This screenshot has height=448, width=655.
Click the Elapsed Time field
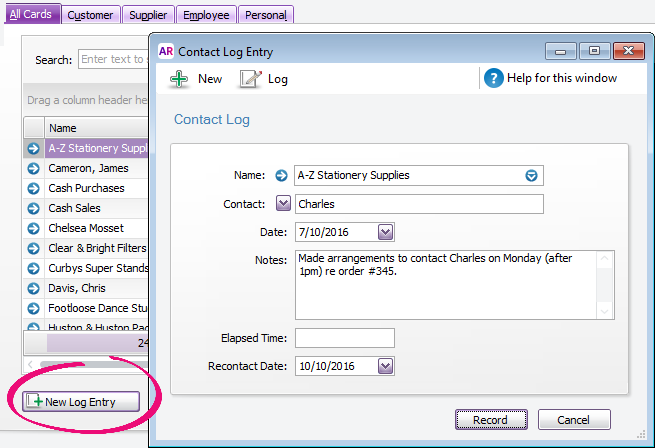345,338
